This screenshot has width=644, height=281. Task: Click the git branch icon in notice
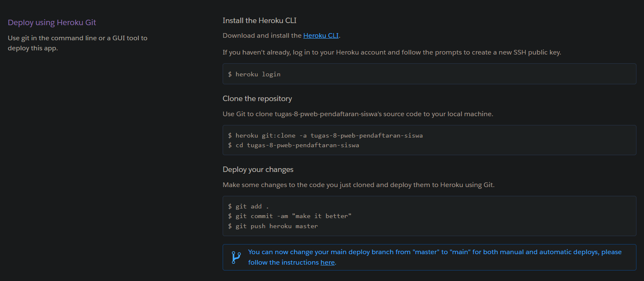236,258
